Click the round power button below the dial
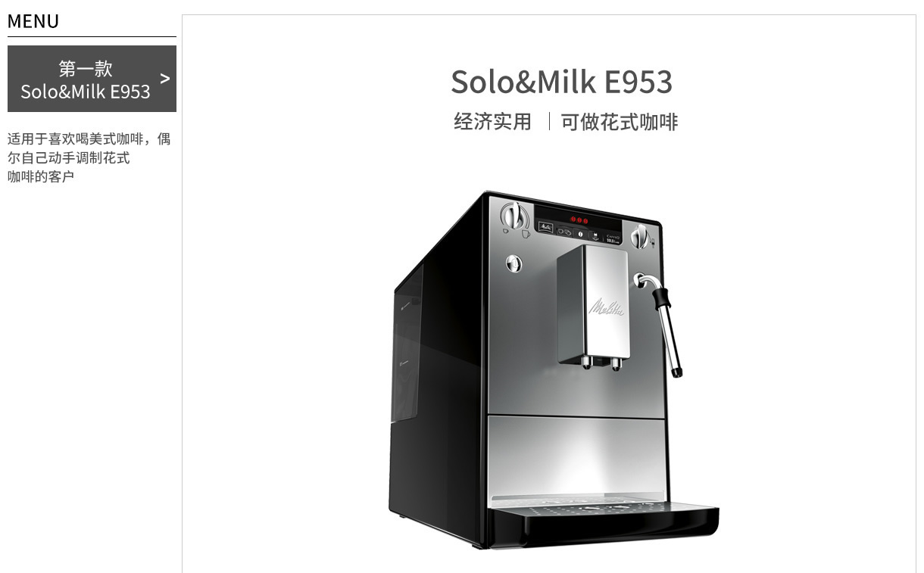Screen dimensions: 924x573 514,263
